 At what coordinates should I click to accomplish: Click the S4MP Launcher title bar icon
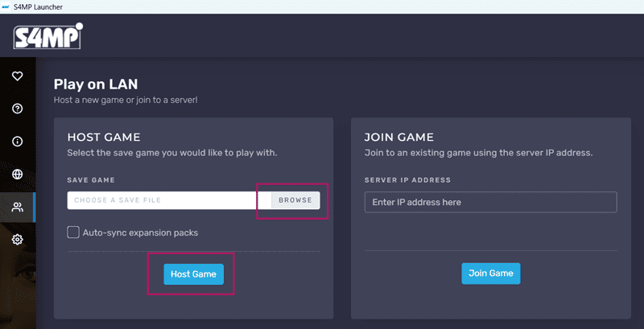tap(6, 7)
